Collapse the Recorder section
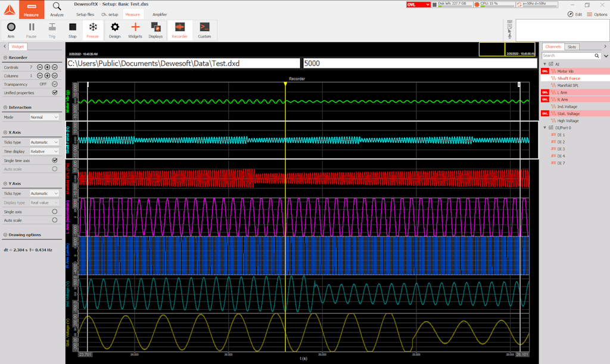This screenshot has height=364, width=610. click(5, 58)
